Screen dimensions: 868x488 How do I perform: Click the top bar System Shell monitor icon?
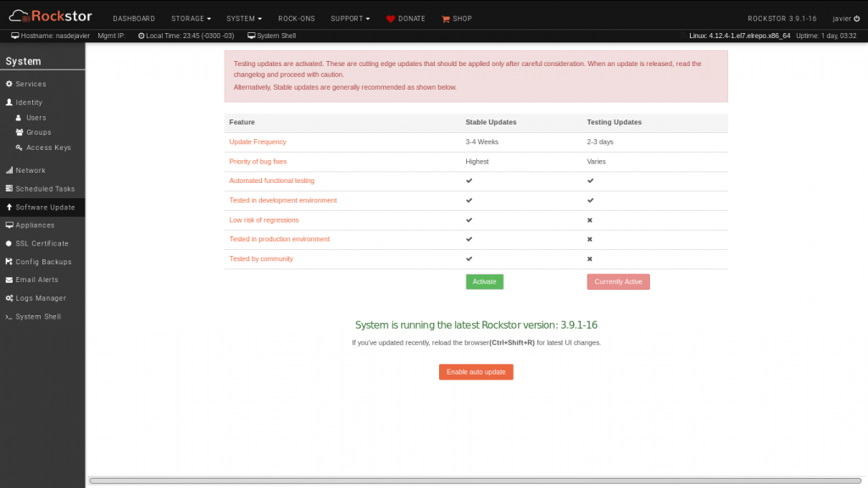point(251,36)
